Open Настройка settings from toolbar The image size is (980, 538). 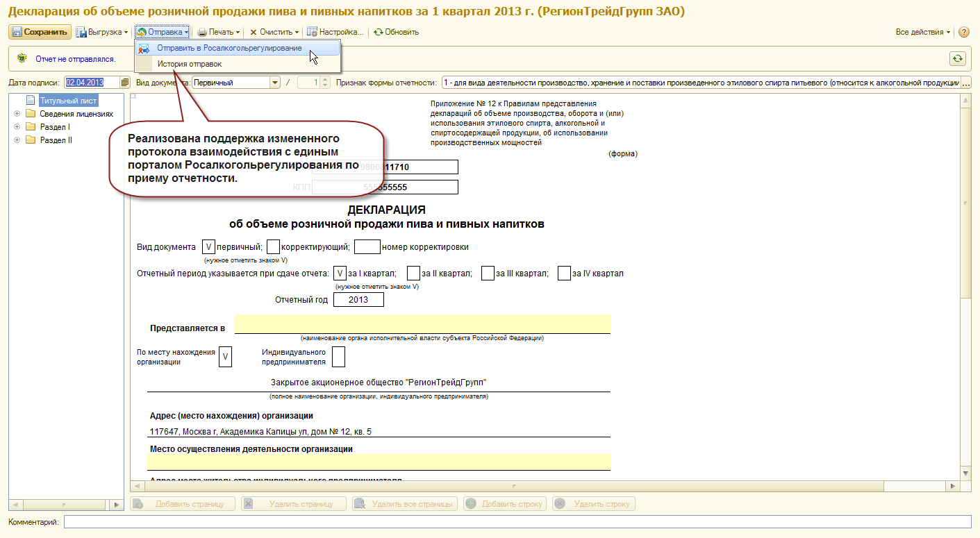(335, 32)
